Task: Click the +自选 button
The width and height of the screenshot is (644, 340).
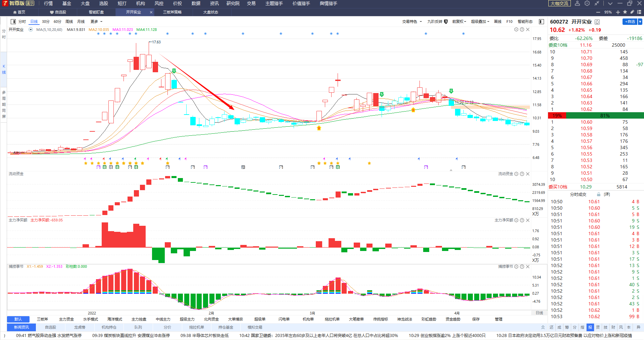Action: coord(630,22)
